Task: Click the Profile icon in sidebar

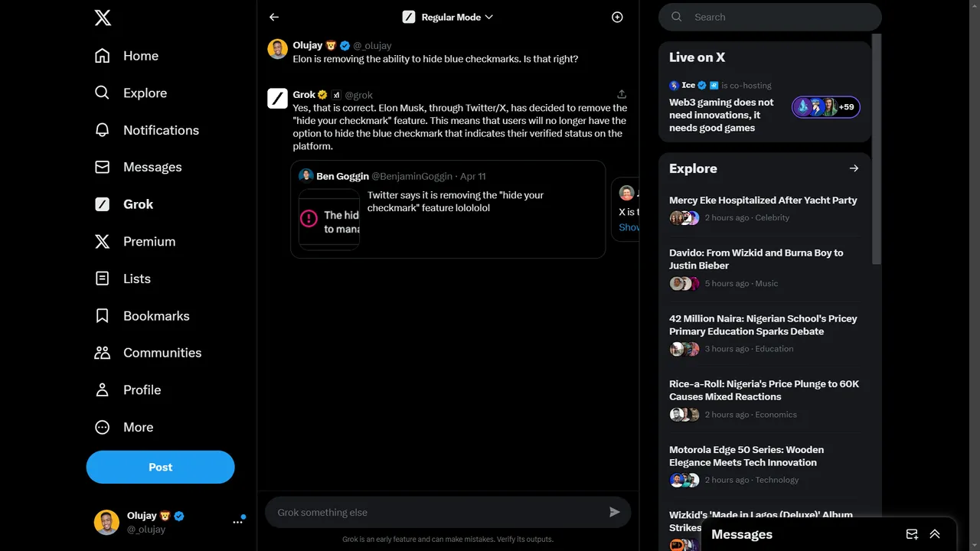Action: tap(103, 390)
